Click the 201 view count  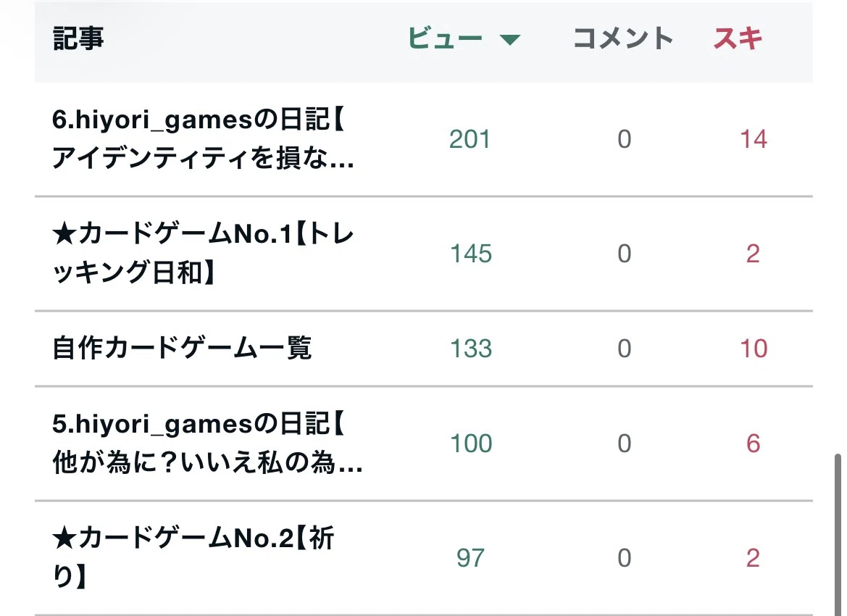pyautogui.click(x=470, y=139)
